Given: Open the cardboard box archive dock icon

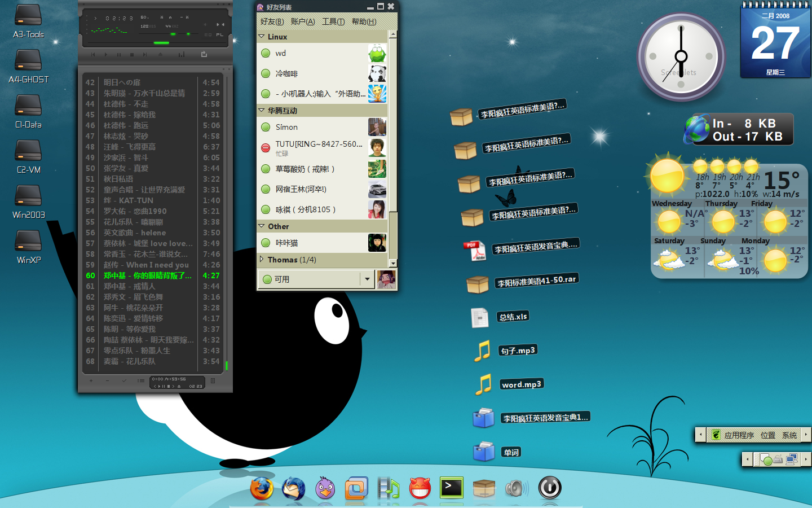Looking at the screenshot, I should point(484,488).
